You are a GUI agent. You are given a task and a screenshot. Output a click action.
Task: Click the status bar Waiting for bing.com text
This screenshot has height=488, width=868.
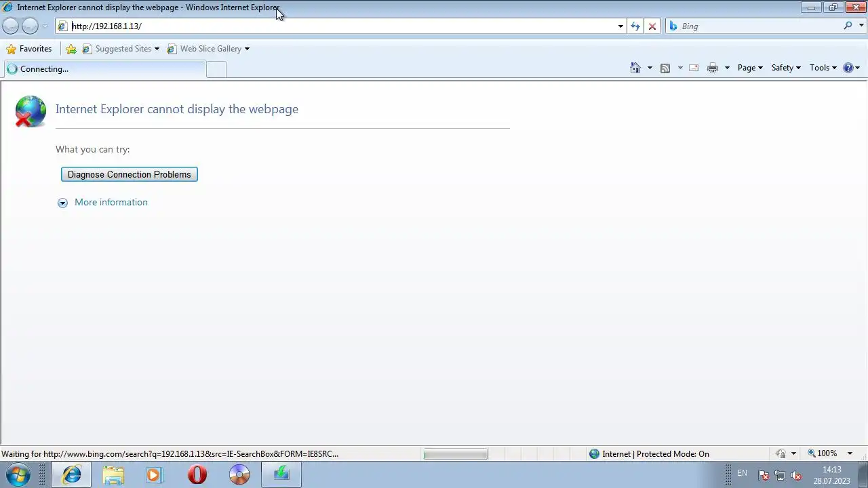point(170,454)
